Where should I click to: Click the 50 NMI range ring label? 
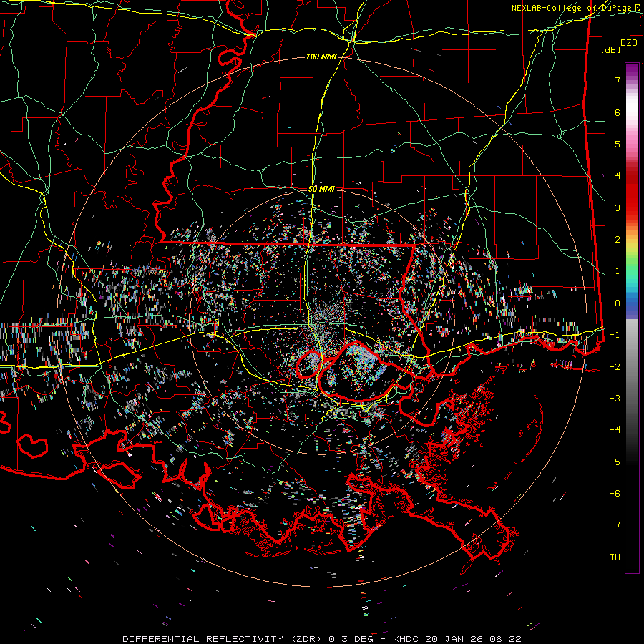click(321, 189)
